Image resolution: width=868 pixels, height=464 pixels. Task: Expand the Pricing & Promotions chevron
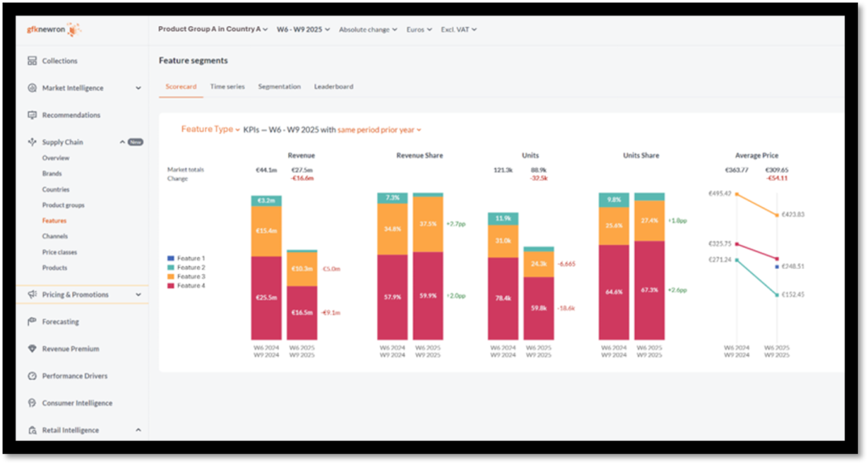click(138, 294)
